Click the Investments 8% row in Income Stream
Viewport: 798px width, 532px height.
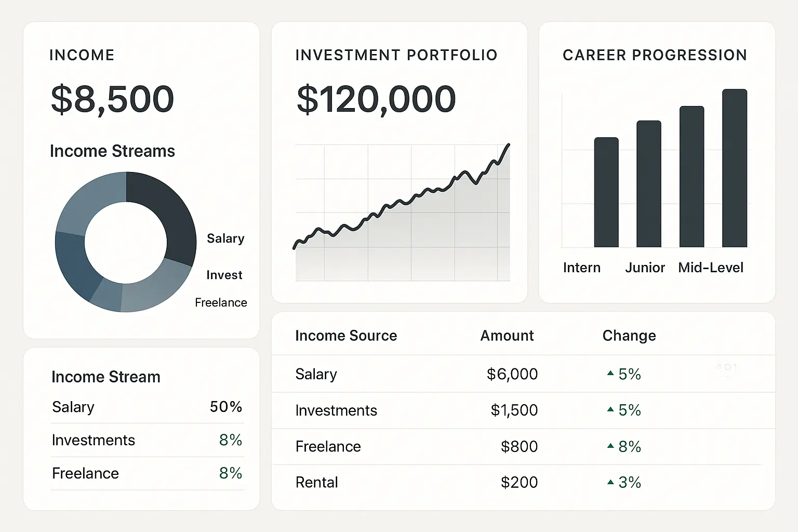coord(147,440)
